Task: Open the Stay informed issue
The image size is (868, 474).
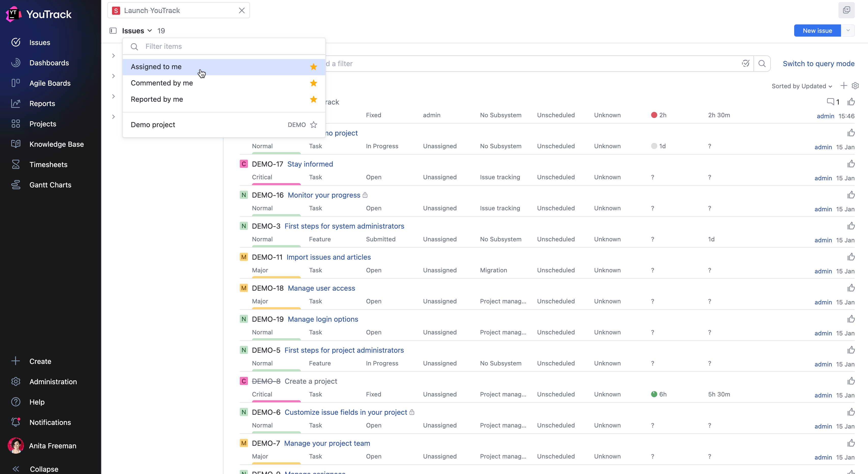Action: pyautogui.click(x=310, y=164)
